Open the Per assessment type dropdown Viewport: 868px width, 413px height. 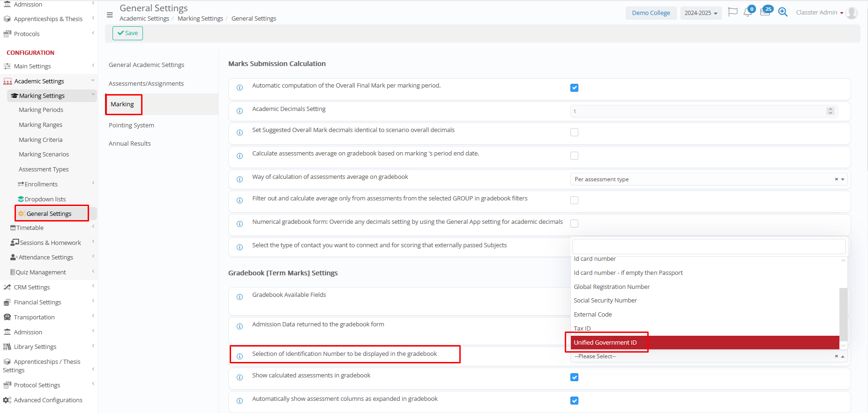tap(708, 179)
